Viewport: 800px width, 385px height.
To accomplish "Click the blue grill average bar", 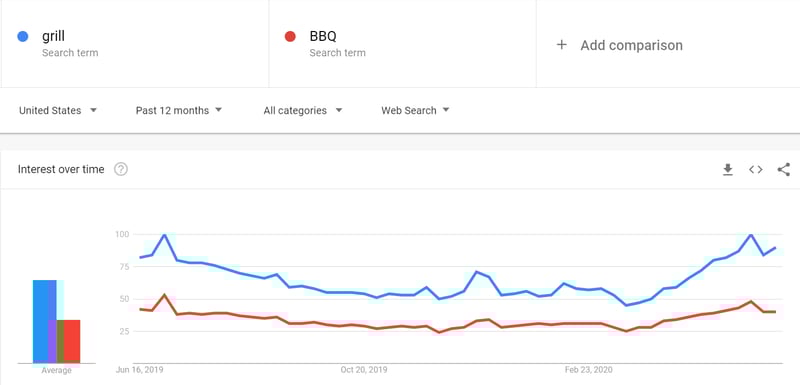I will click(44, 321).
